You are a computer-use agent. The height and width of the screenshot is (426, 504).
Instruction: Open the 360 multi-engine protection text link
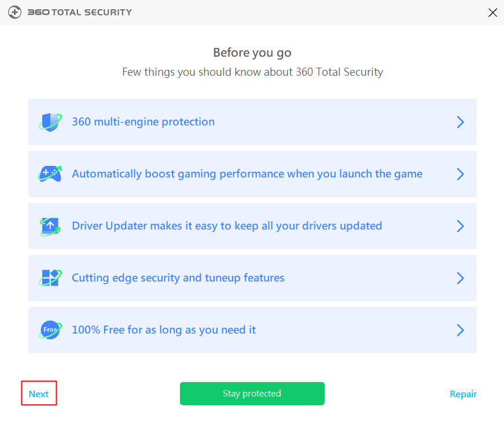(143, 122)
